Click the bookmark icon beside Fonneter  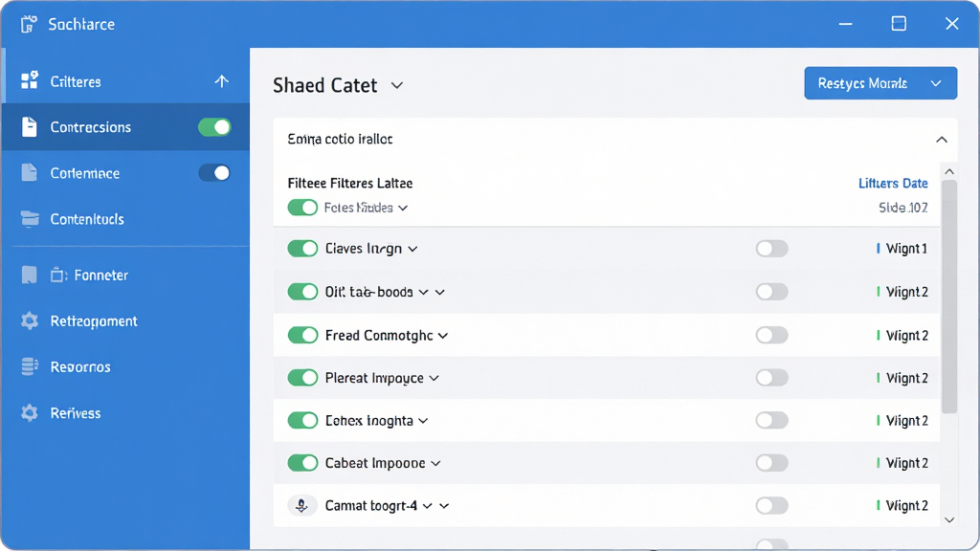29,275
